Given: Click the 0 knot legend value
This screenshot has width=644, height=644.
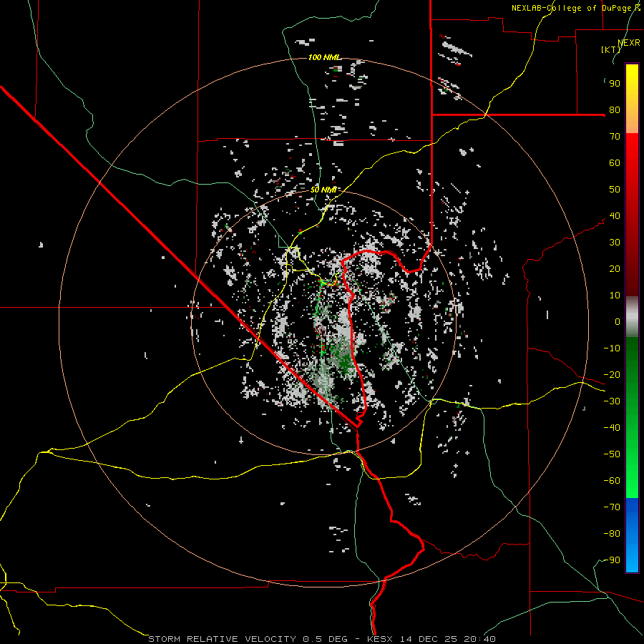Looking at the screenshot, I should click(x=618, y=322).
